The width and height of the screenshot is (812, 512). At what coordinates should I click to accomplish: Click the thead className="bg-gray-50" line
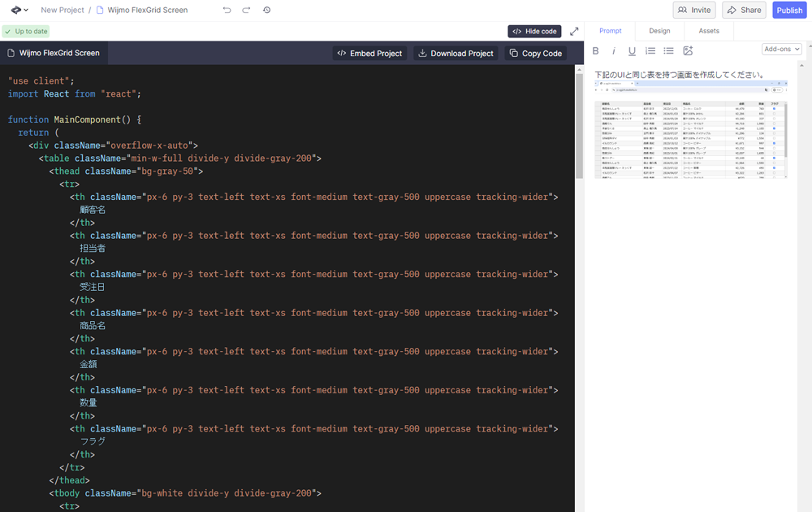126,171
